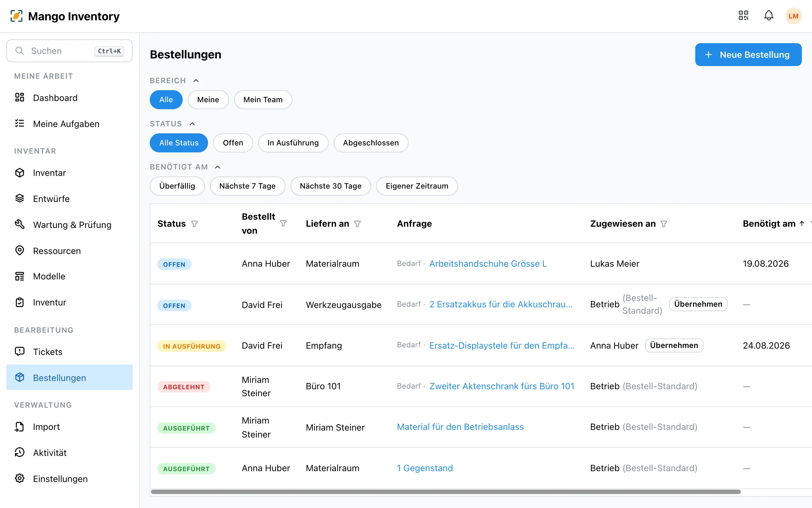Click the Mango Inventory logo icon
Image resolution: width=812 pixels, height=508 pixels.
[16, 16]
